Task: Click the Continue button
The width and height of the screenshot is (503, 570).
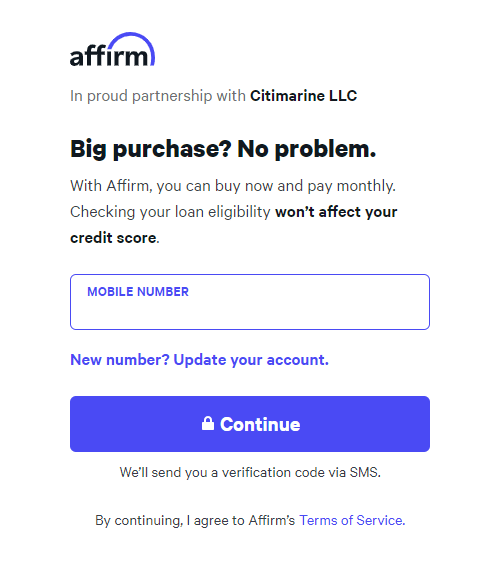Action: (250, 424)
